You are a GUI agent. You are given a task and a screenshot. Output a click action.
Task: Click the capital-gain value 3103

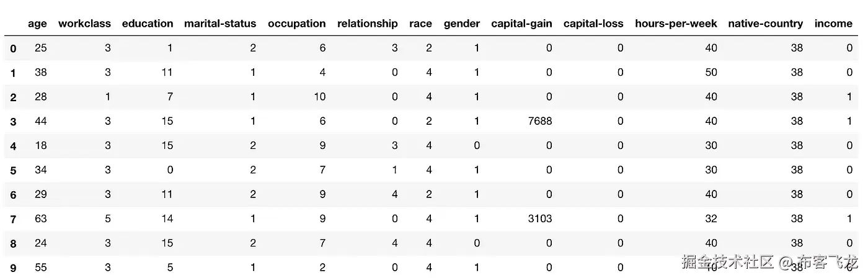click(x=539, y=219)
